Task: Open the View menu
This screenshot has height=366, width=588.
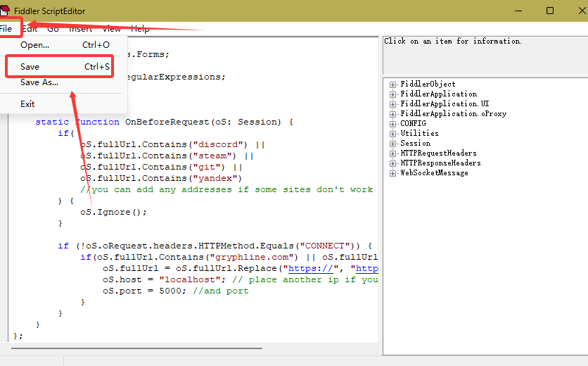Action: (x=111, y=29)
